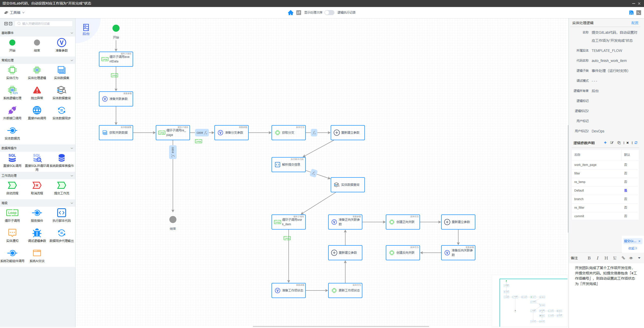Toggle preview eye icon in 备注 editor
Screen dimensions: 644x328
pos(631,258)
